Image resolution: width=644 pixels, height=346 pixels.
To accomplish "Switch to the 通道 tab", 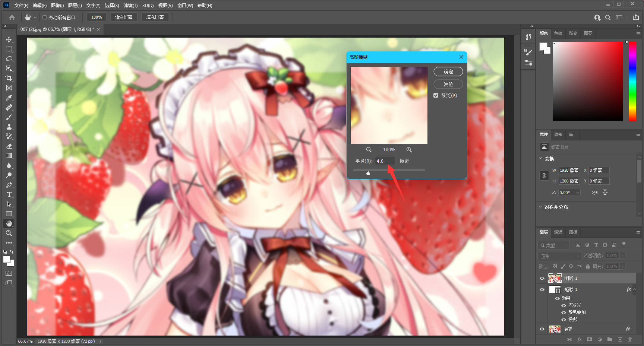I will (x=558, y=232).
